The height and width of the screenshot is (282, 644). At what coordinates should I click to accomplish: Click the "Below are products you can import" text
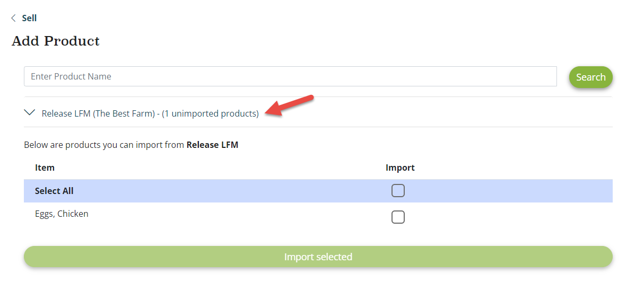pyautogui.click(x=103, y=145)
